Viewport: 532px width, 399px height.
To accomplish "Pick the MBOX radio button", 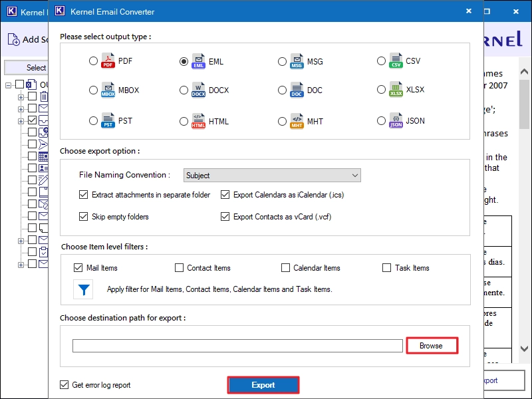I will [93, 90].
